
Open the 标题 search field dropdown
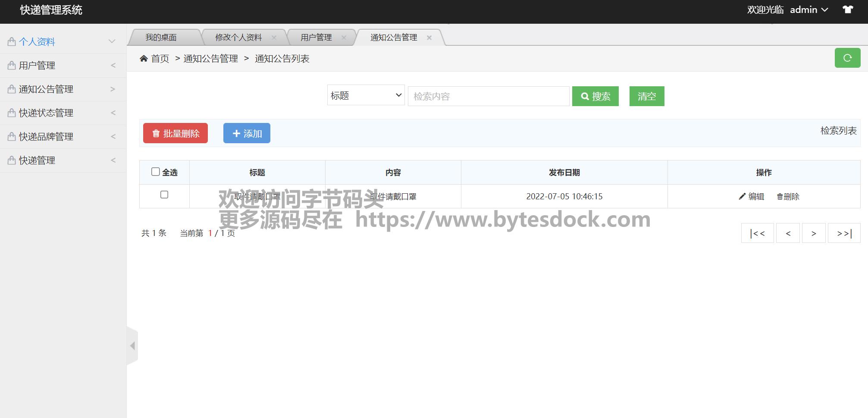[x=366, y=95]
